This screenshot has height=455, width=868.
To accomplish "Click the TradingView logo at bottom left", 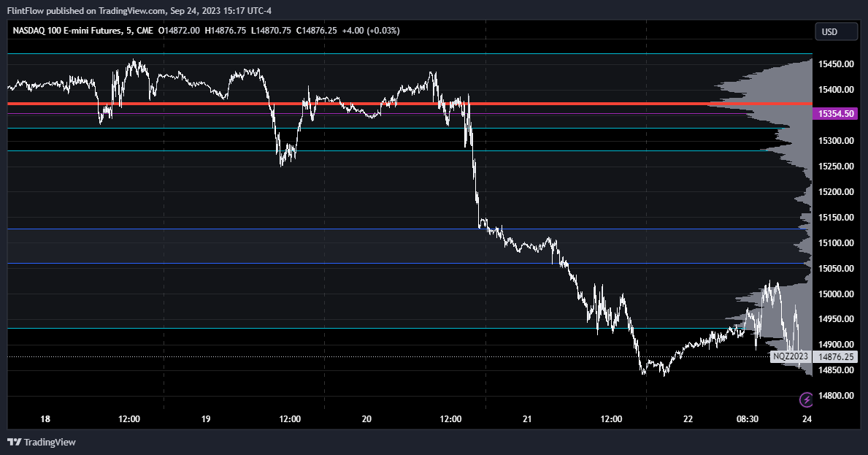I will pyautogui.click(x=42, y=442).
